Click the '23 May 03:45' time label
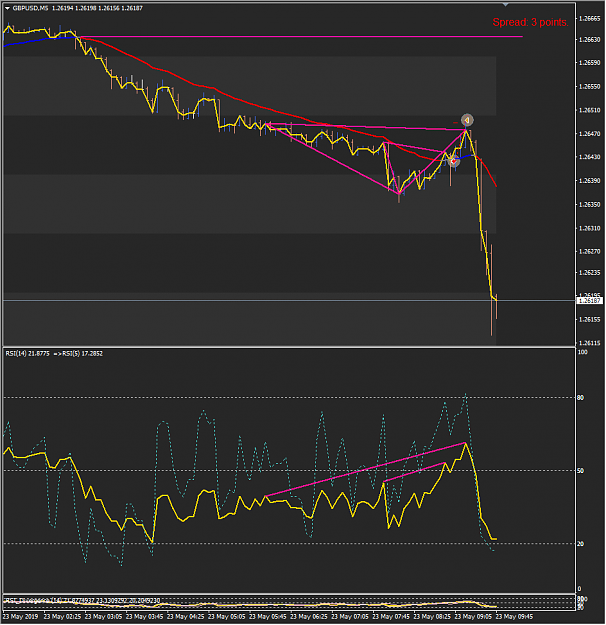Viewport: 606px width, 625px height. point(144,617)
